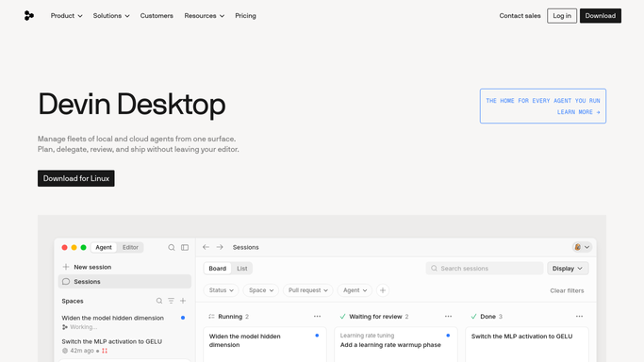Viewport: 644px width, 362px height.
Task: Expand the Resources menu
Action: (x=204, y=16)
